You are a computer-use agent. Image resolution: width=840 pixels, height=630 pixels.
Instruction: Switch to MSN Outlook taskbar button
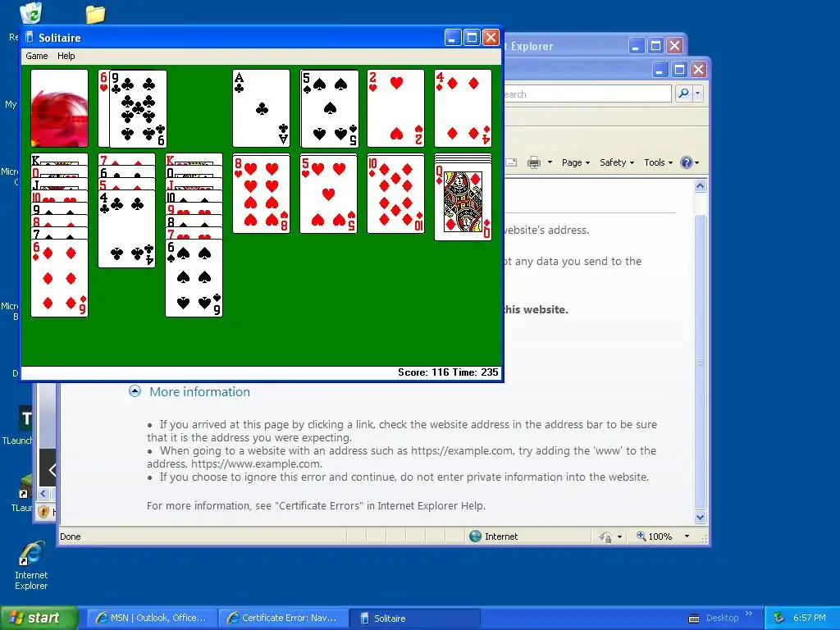(152, 619)
